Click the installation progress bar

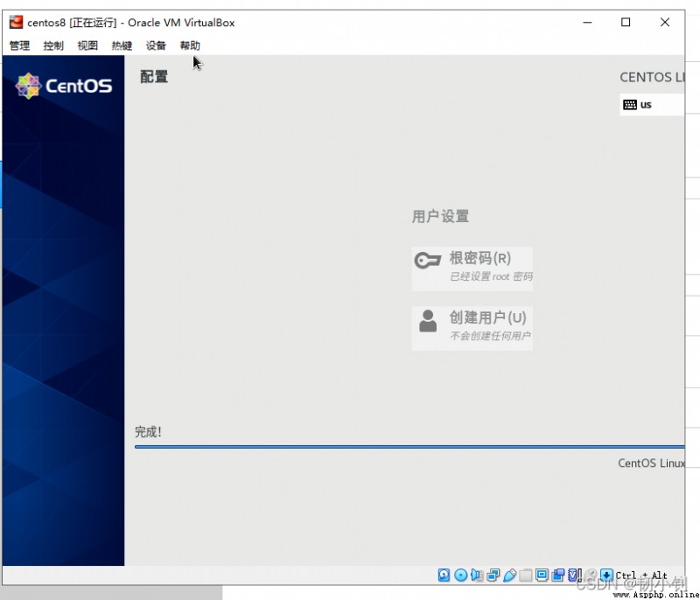(409, 447)
